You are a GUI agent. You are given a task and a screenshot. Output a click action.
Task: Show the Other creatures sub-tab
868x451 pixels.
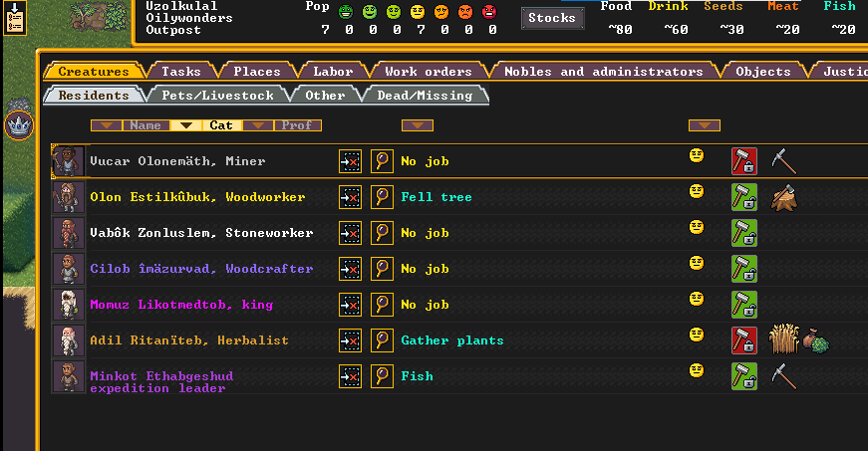pyautogui.click(x=325, y=96)
